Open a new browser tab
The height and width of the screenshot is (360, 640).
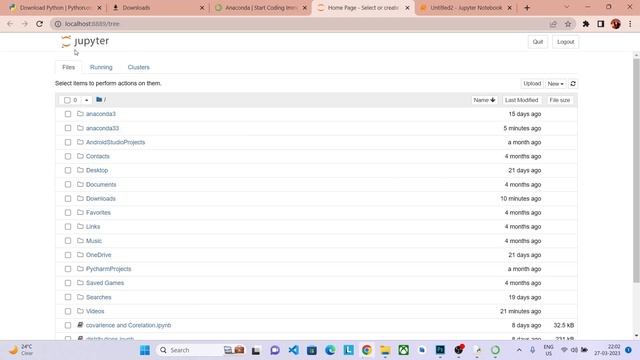click(527, 8)
